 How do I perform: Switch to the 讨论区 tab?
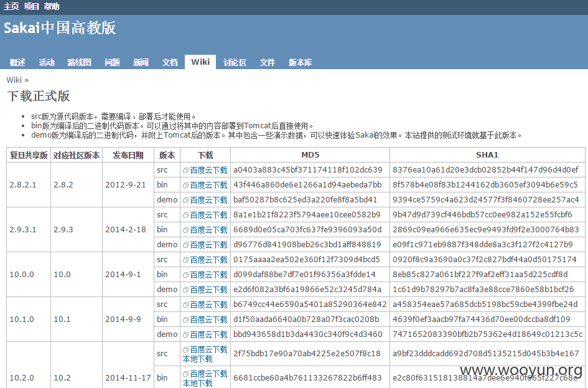click(235, 62)
